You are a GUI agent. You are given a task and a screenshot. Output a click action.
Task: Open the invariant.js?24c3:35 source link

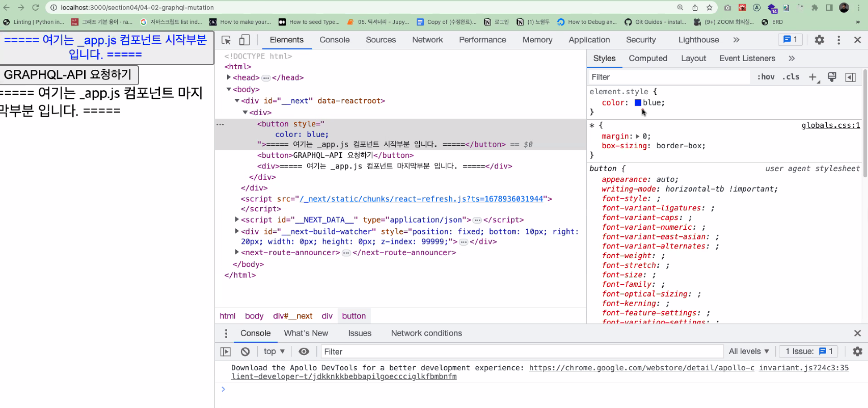point(804,368)
